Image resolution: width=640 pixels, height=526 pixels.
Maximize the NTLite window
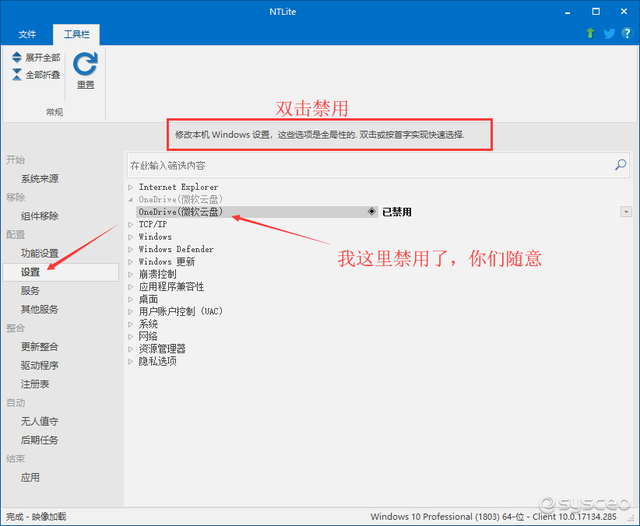(x=596, y=12)
